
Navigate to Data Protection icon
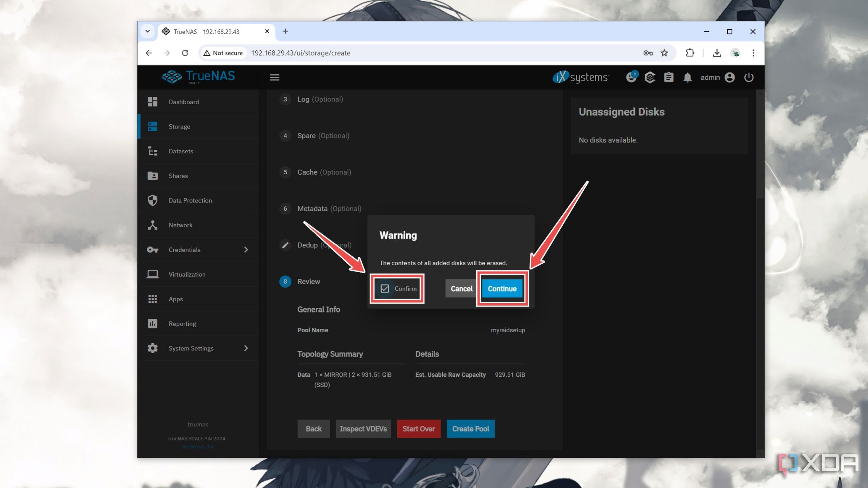[x=153, y=200]
